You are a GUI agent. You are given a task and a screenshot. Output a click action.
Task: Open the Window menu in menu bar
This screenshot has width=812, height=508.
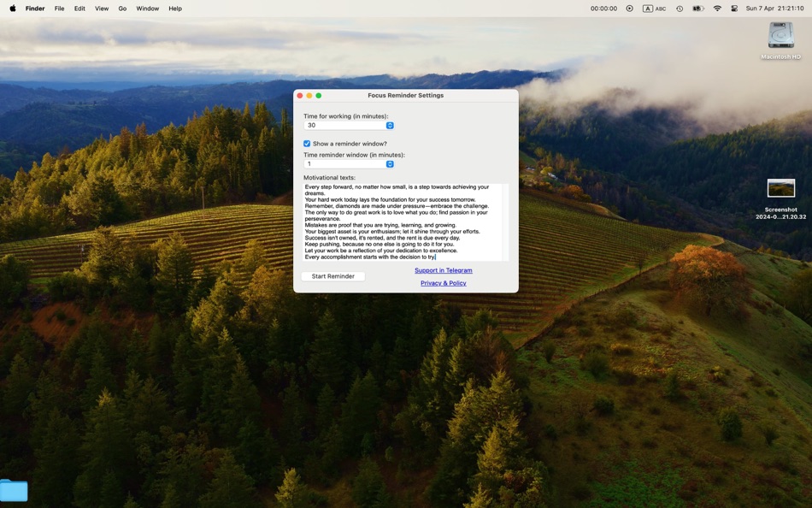pos(147,9)
